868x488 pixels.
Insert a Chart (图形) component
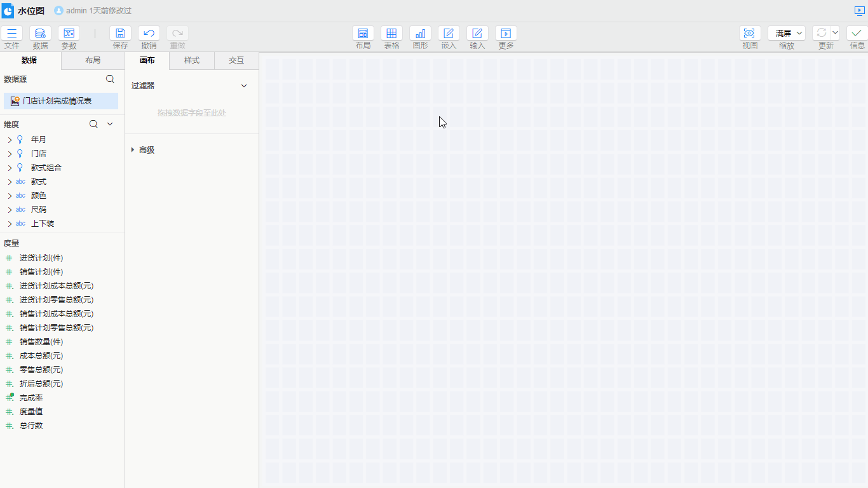point(420,34)
